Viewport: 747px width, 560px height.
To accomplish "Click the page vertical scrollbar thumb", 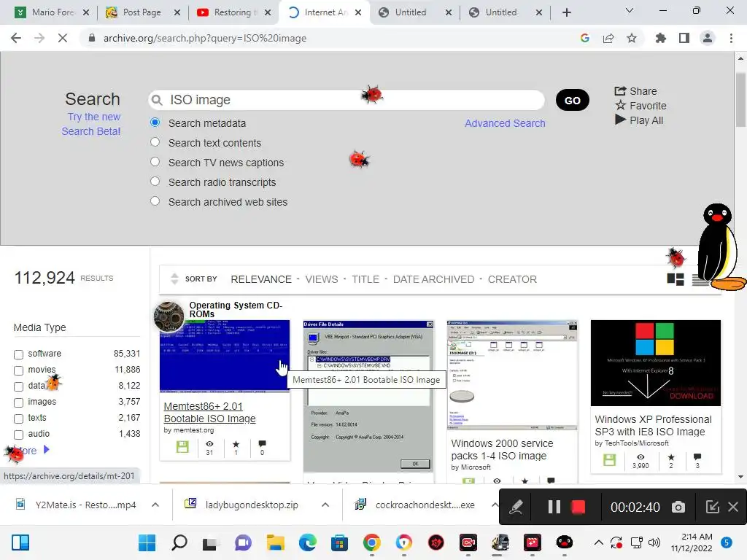I will 740,99.
